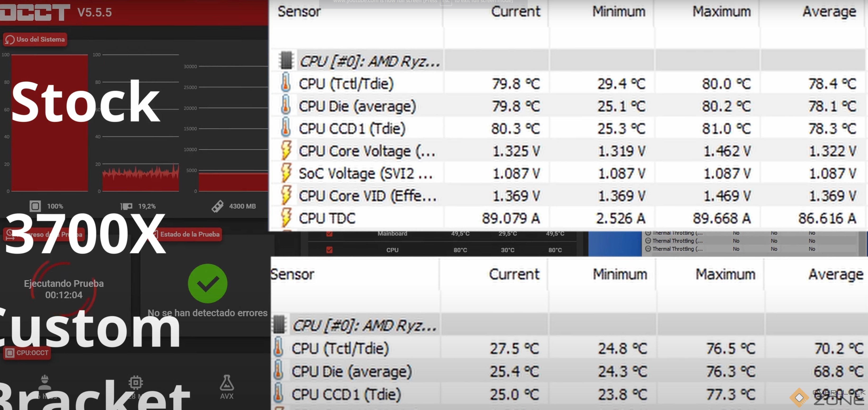This screenshot has height=410, width=868.
Task: Click the CPU usage 100% chip icon
Action: pos(35,206)
